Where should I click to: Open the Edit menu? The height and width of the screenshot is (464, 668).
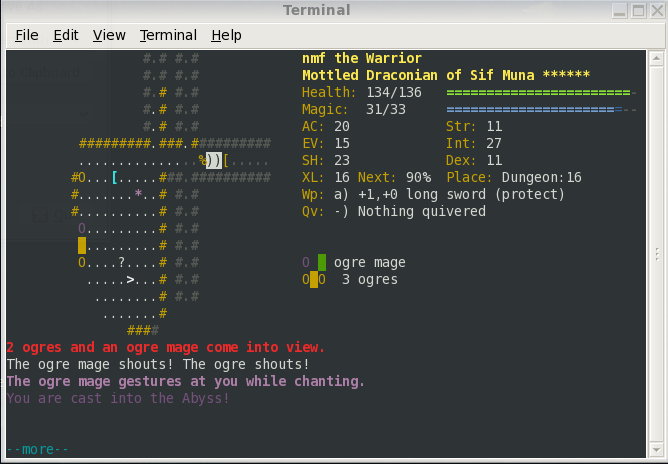click(66, 35)
